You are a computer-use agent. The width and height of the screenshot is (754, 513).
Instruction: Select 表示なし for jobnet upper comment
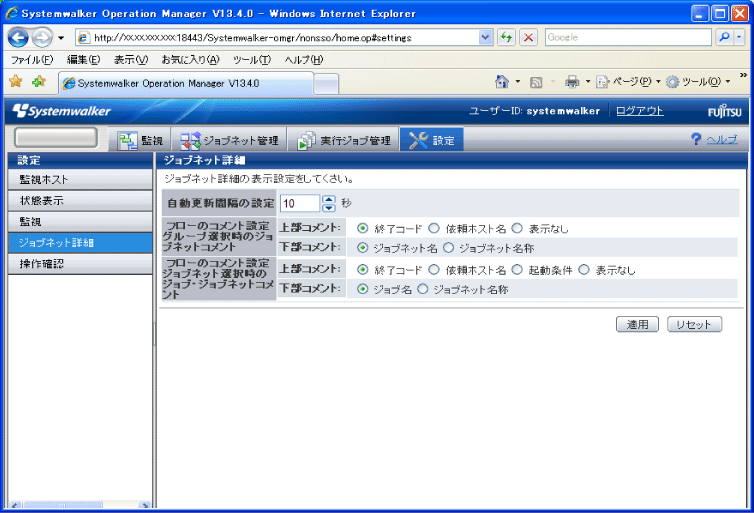(x=584, y=270)
